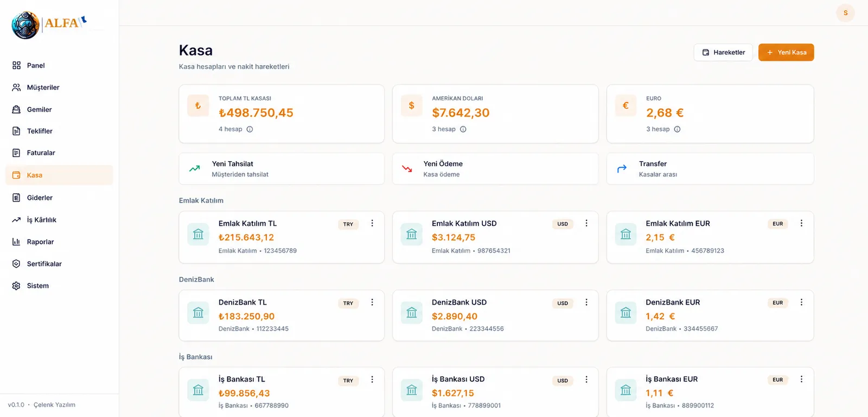Viewport: 868px width, 417px height.
Task: Open options menu for DenizBank USD
Action: (586, 302)
